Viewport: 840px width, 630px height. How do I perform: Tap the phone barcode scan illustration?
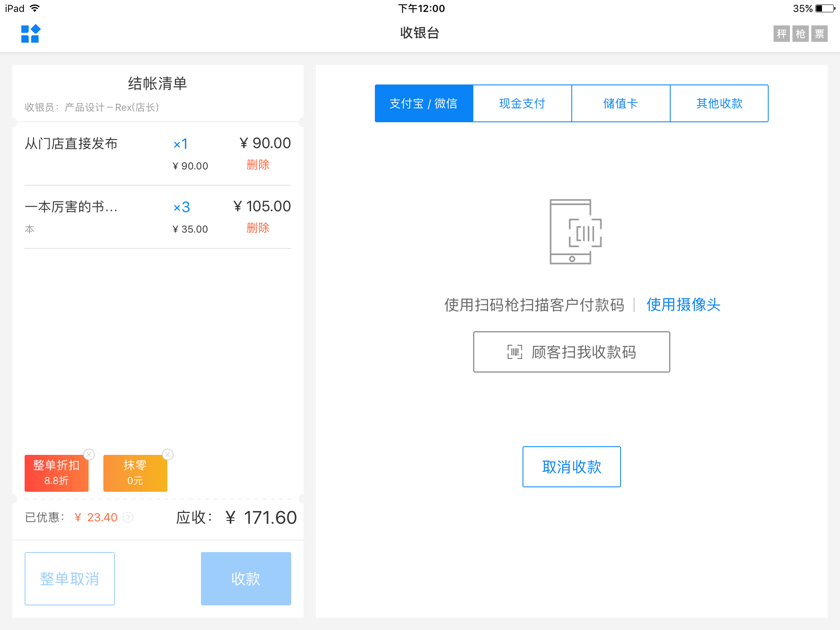575,232
